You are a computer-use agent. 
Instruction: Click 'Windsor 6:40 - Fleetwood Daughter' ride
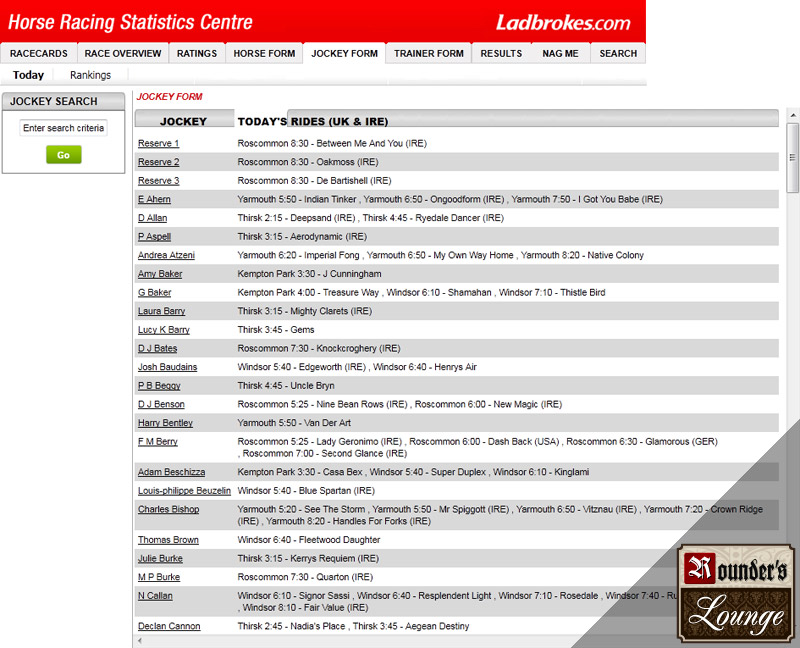(309, 540)
